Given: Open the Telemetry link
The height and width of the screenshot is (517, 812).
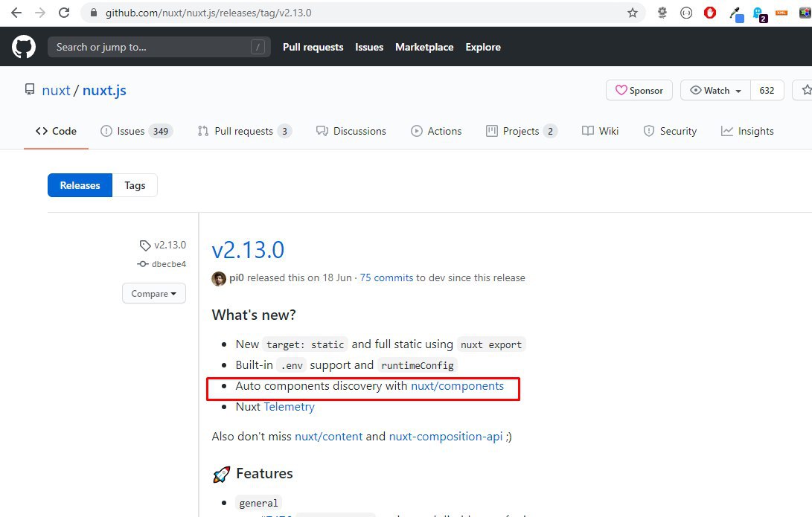Looking at the screenshot, I should click(x=289, y=407).
